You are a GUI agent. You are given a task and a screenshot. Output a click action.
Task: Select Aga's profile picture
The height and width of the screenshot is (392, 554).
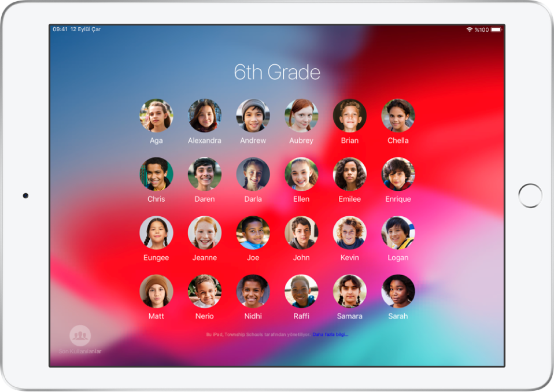[x=156, y=115]
